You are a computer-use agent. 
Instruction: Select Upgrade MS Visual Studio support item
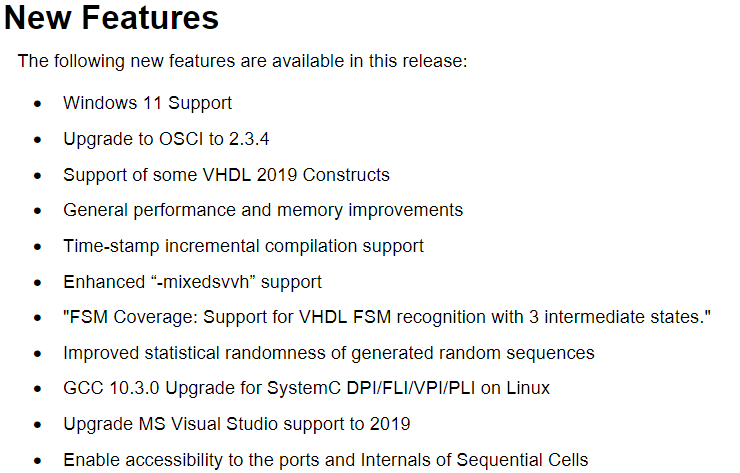point(237,424)
